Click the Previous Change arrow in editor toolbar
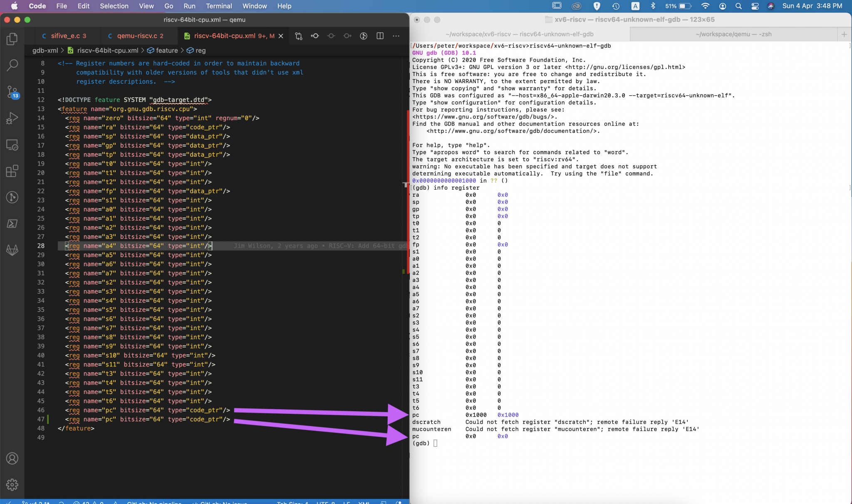The image size is (852, 504). [x=315, y=36]
